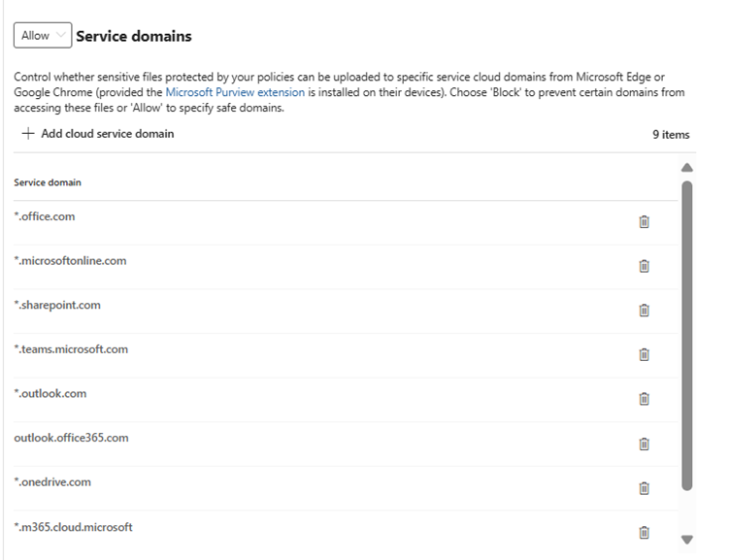The image size is (730, 560).
Task: Sort by Service domain column header
Action: pos(48,182)
